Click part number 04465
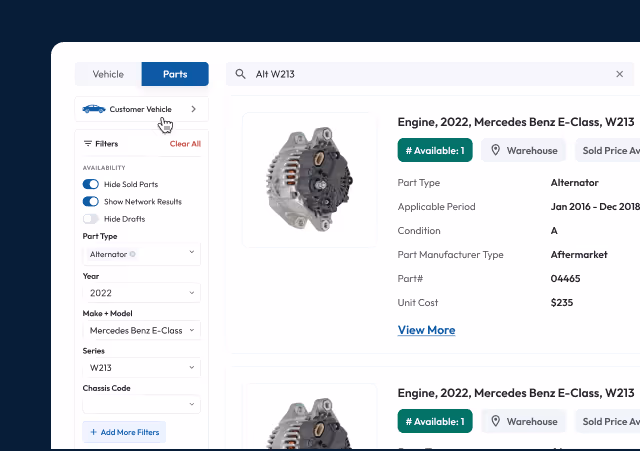This screenshot has height=451, width=640. point(565,278)
